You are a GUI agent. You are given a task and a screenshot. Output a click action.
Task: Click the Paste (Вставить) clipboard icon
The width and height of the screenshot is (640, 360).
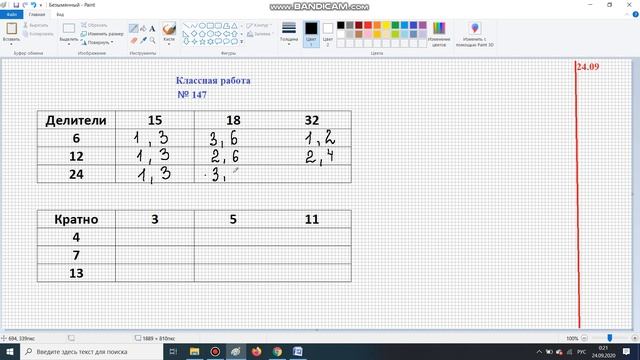[11, 29]
